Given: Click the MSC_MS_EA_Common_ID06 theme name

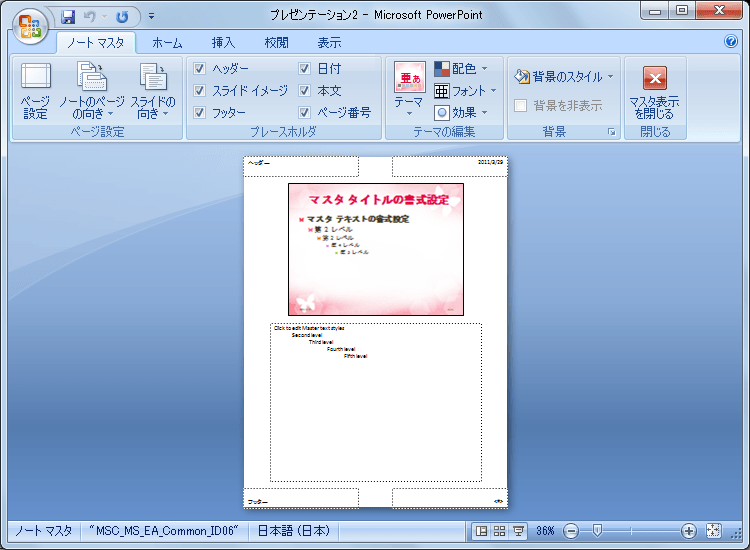Looking at the screenshot, I should click(165, 531).
